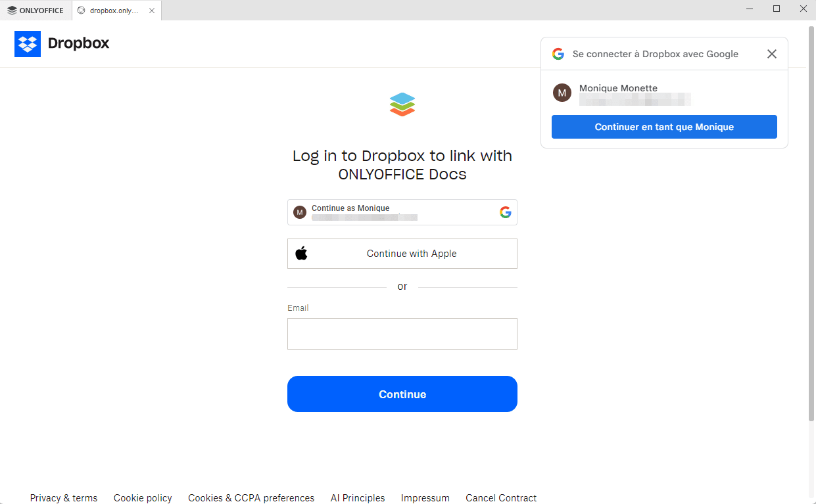Dismiss the Google sign-in popup
Image resolution: width=816 pixels, height=504 pixels.
pos(771,54)
